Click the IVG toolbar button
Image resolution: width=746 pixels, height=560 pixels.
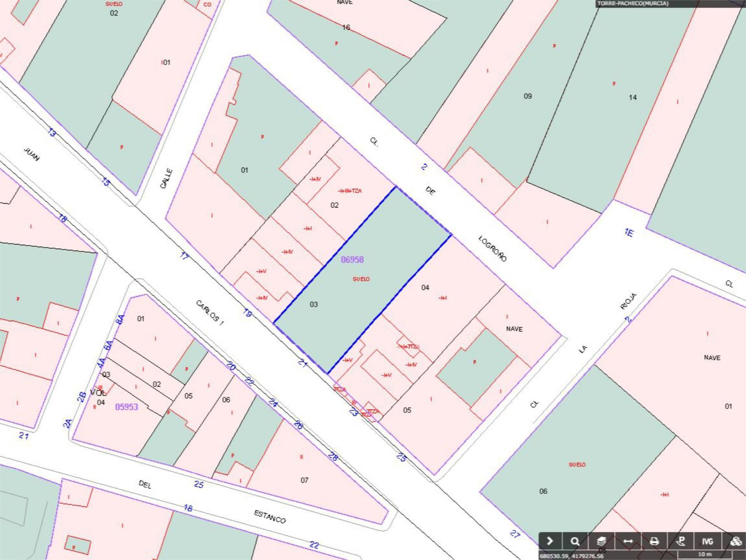pyautogui.click(x=707, y=541)
